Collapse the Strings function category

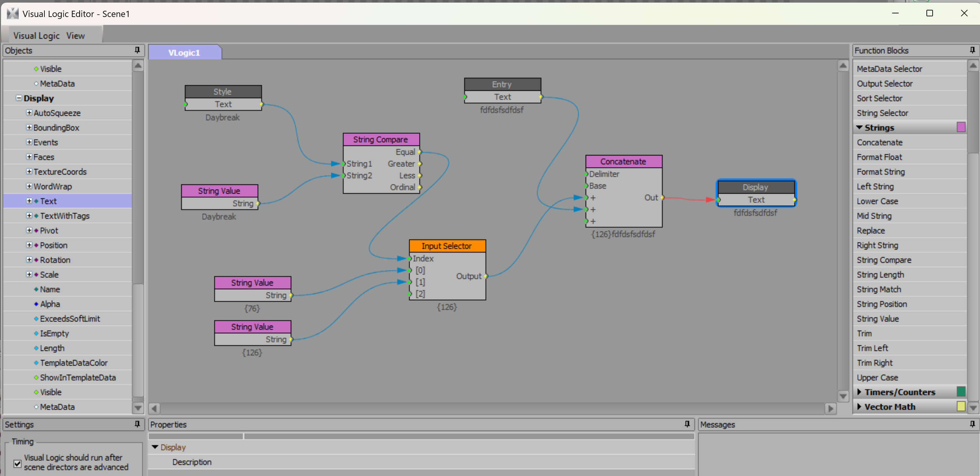pyautogui.click(x=859, y=127)
